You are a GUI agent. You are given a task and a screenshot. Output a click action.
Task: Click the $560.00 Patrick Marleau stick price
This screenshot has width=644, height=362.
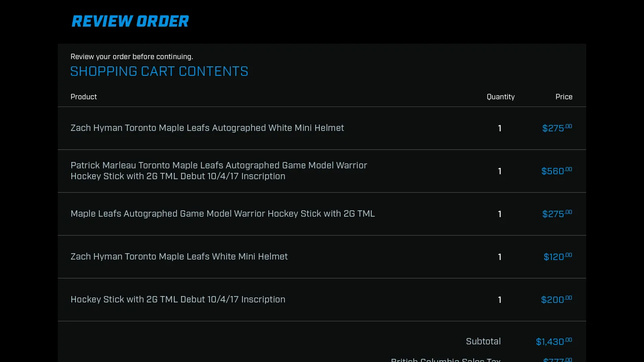[x=556, y=171]
